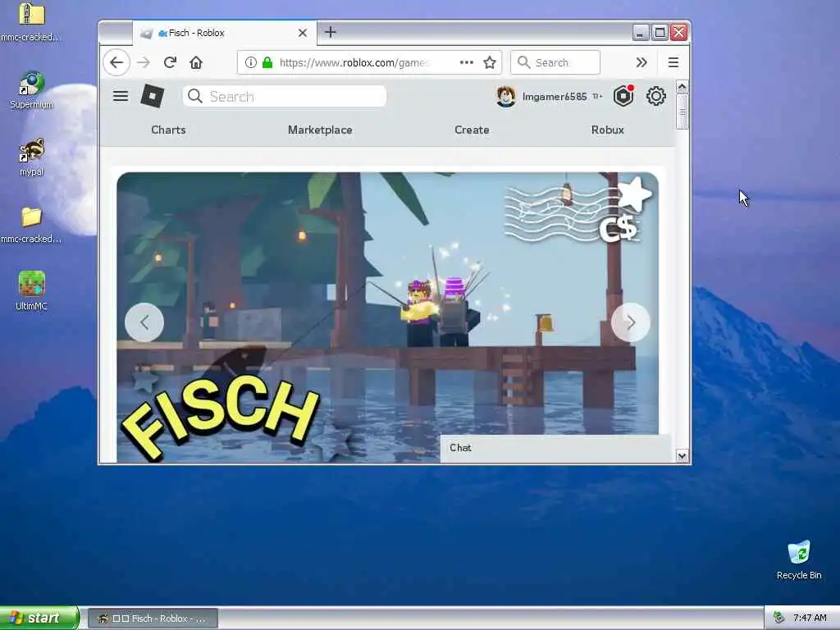Reload the Roblox page
The height and width of the screenshot is (630, 840).
pos(170,62)
